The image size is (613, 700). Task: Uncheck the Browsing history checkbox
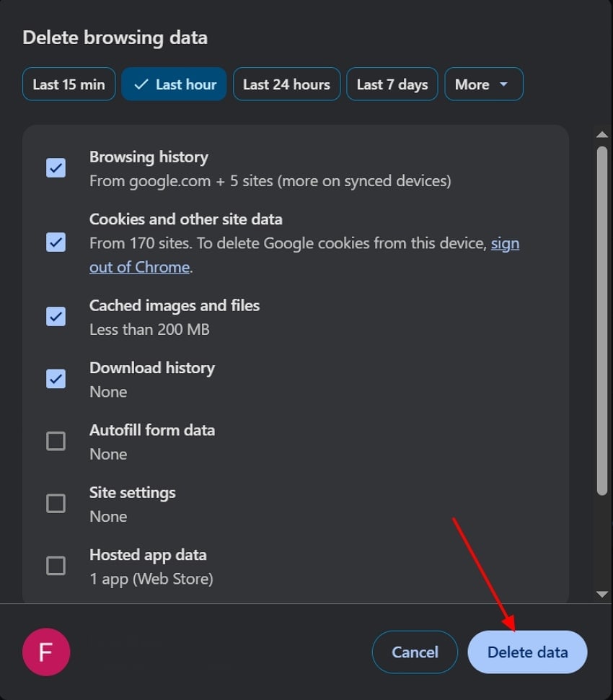[x=56, y=168]
